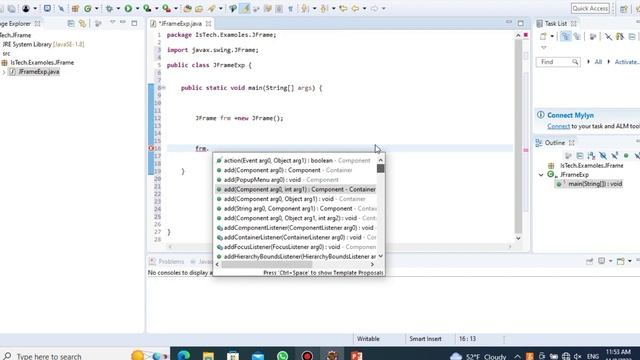Screen dimensions: 640x360
Task: Select JFrameExp.java in Package Explorer
Action: [x=34, y=72]
